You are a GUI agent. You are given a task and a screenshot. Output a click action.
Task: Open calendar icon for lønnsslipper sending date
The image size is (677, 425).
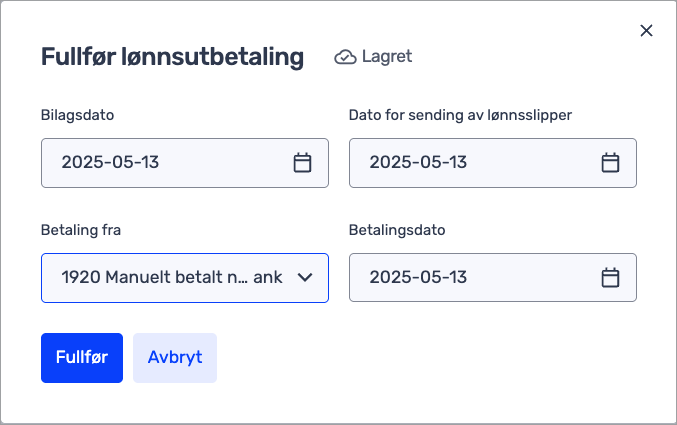click(610, 163)
